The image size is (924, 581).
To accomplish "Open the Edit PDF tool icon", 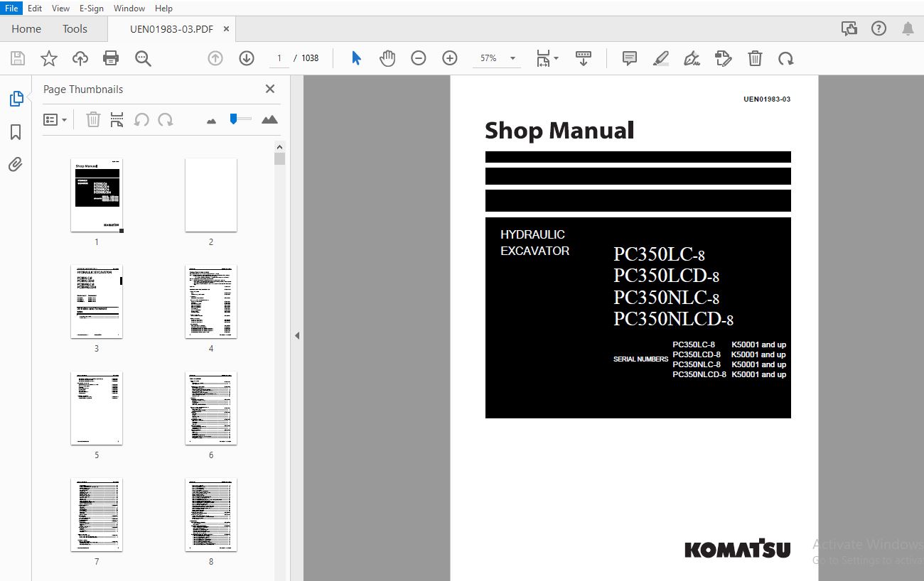I will 724,58.
